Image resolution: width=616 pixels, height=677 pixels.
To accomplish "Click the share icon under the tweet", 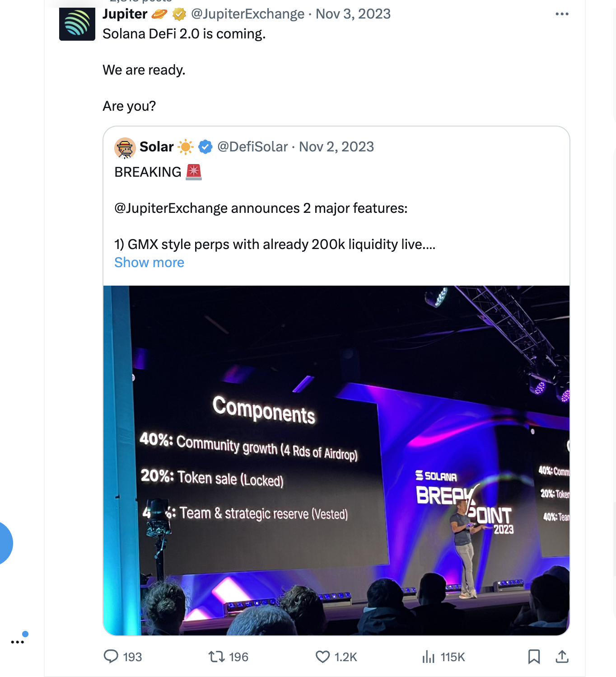I will click(x=562, y=656).
